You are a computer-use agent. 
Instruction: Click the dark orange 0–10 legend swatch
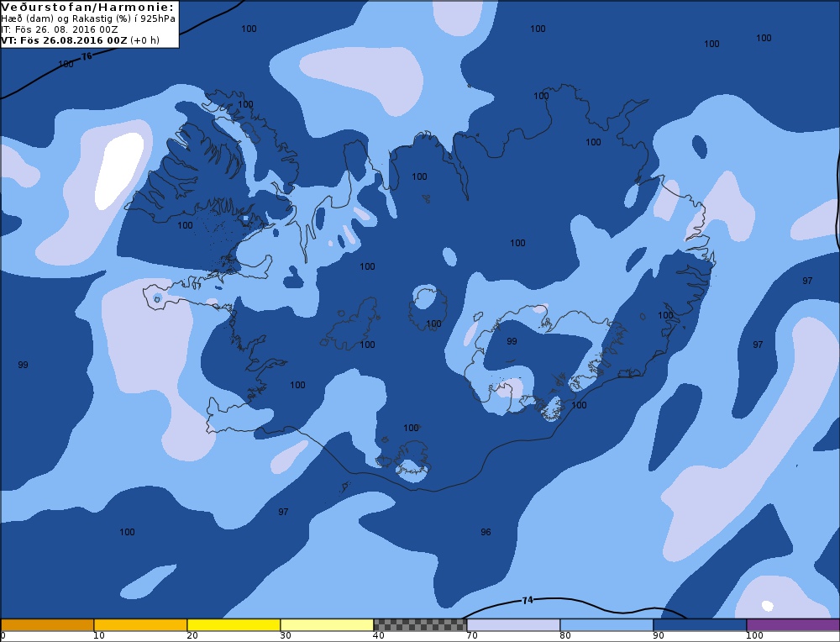[47, 625]
